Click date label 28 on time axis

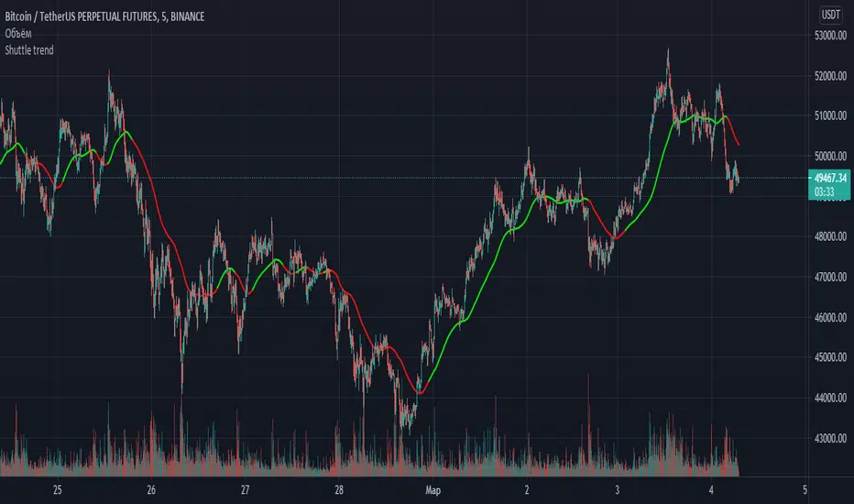(x=339, y=490)
